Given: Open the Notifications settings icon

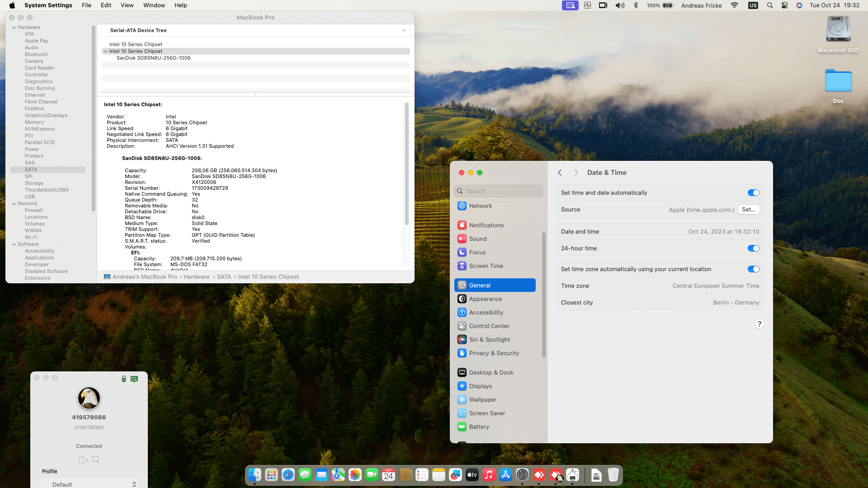Looking at the screenshot, I should pyautogui.click(x=462, y=225).
